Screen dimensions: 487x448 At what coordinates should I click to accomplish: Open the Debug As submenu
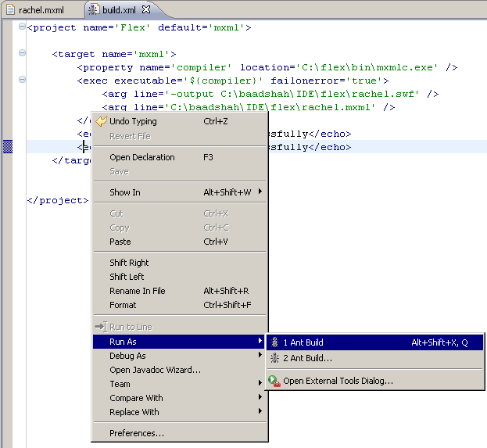coord(180,356)
